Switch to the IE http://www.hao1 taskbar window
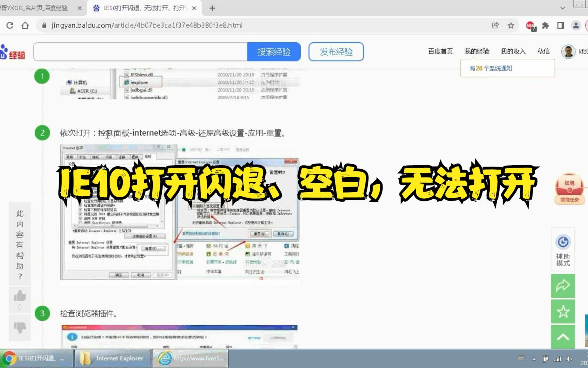 coord(190,358)
